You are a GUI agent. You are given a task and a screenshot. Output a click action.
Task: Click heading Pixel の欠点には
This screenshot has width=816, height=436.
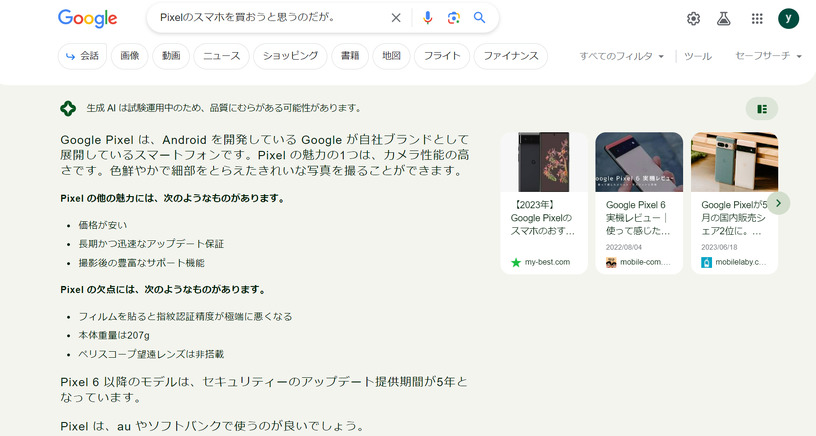[x=163, y=289]
